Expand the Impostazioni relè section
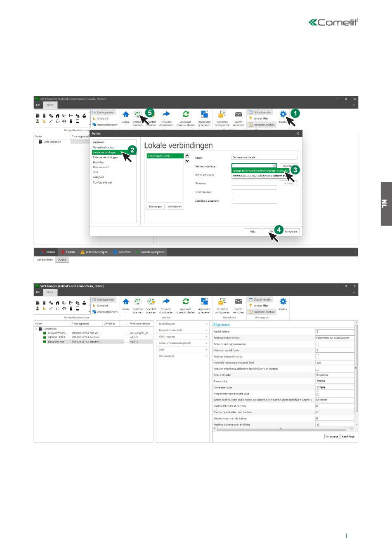 point(183,330)
